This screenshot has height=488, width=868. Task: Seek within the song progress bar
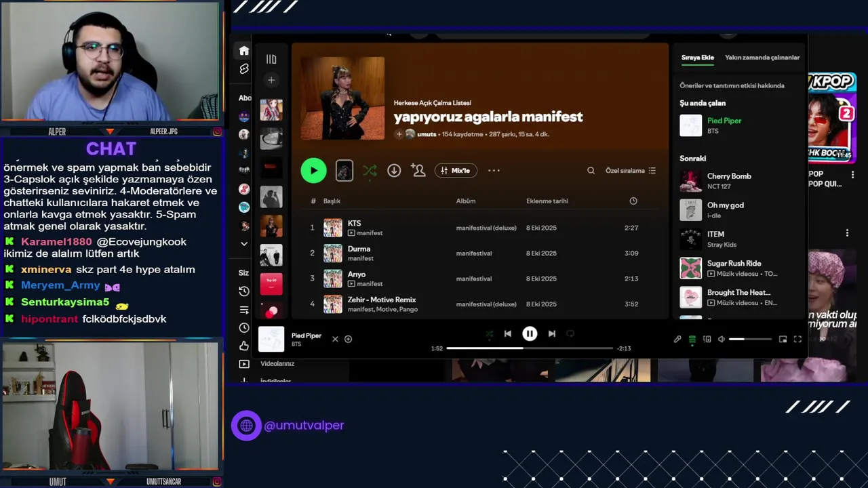(x=530, y=348)
